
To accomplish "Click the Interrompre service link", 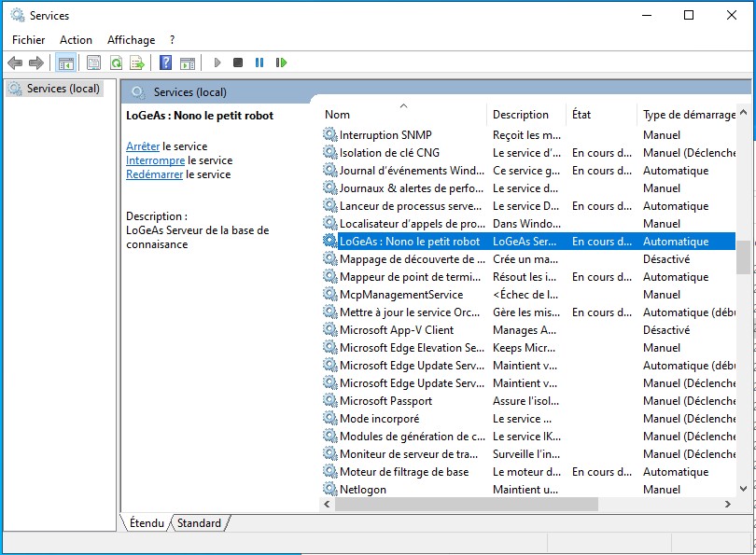I will click(155, 160).
